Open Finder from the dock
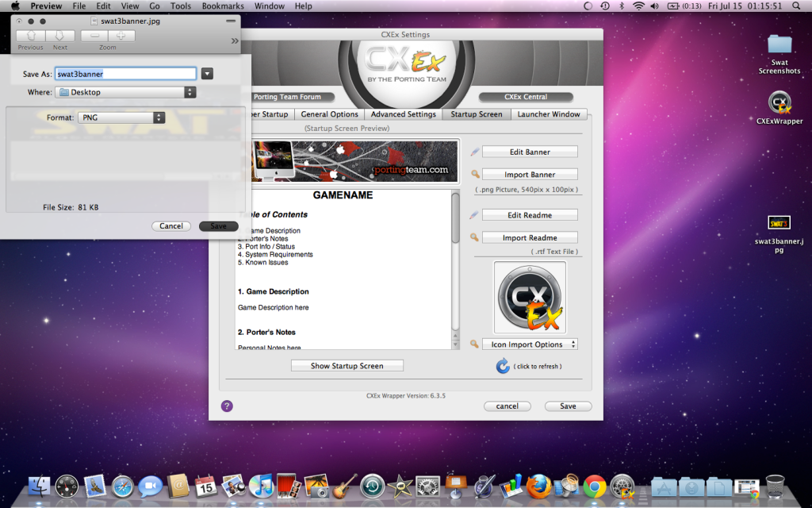Screen dimensions: 812x508 39,487
